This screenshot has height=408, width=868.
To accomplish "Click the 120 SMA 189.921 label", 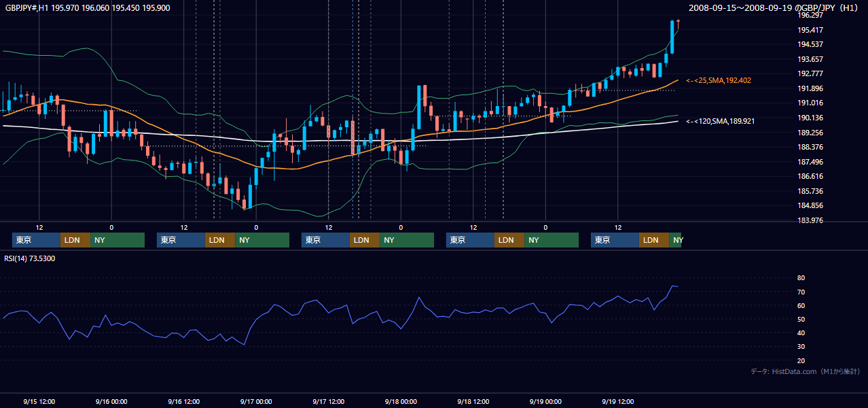I will [720, 121].
